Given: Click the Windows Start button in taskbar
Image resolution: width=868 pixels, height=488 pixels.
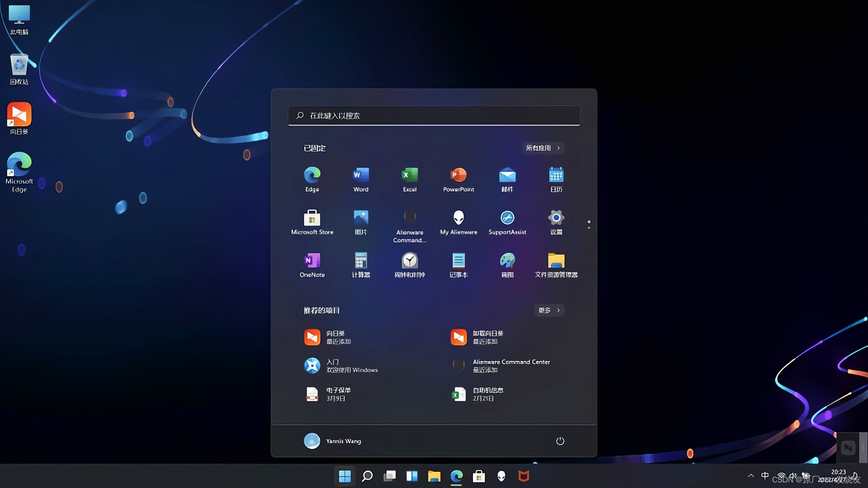Looking at the screenshot, I should pos(345,476).
